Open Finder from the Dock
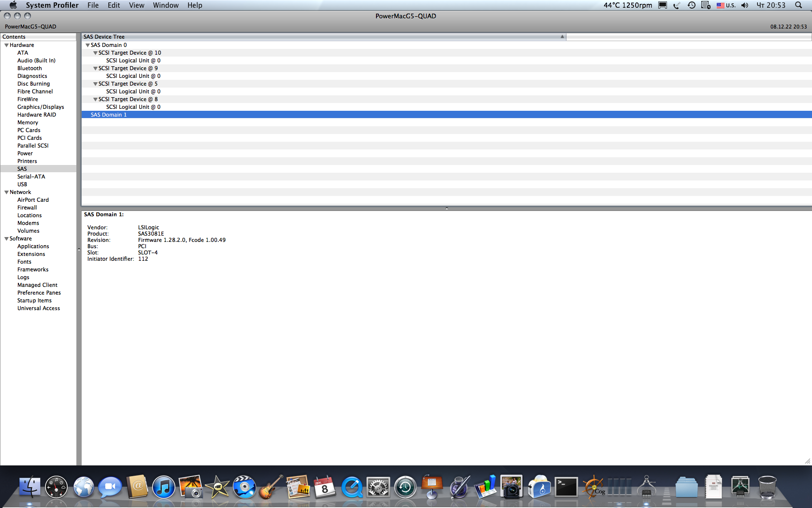 coord(29,487)
